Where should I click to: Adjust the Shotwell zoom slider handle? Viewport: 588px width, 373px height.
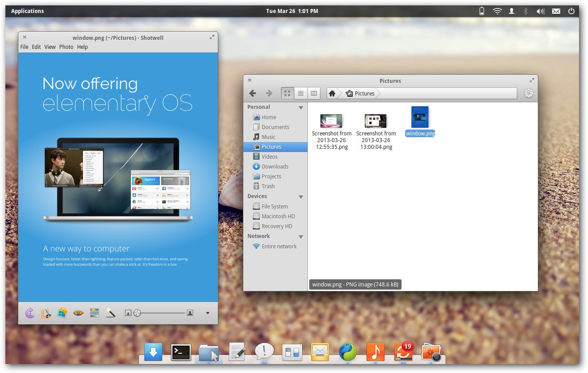(137, 313)
